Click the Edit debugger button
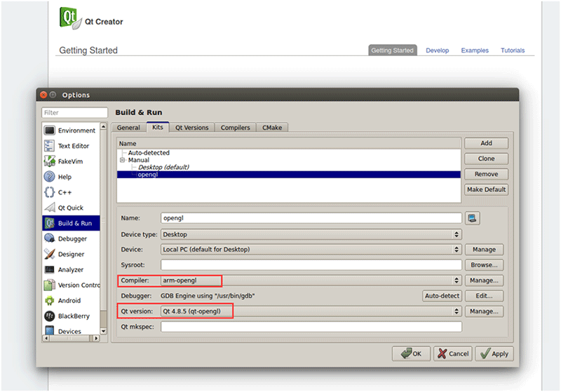Viewport: 561px width, 392px height. (484, 296)
